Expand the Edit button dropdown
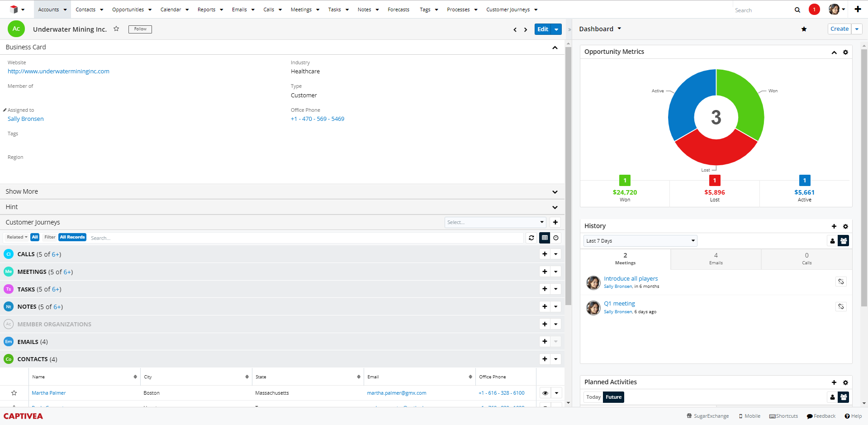 [x=556, y=29]
